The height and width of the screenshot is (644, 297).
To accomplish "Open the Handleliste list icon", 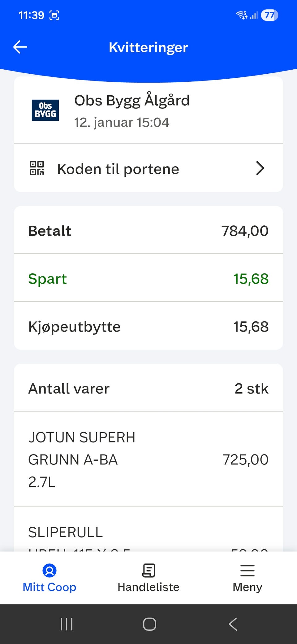I will coord(148,570).
